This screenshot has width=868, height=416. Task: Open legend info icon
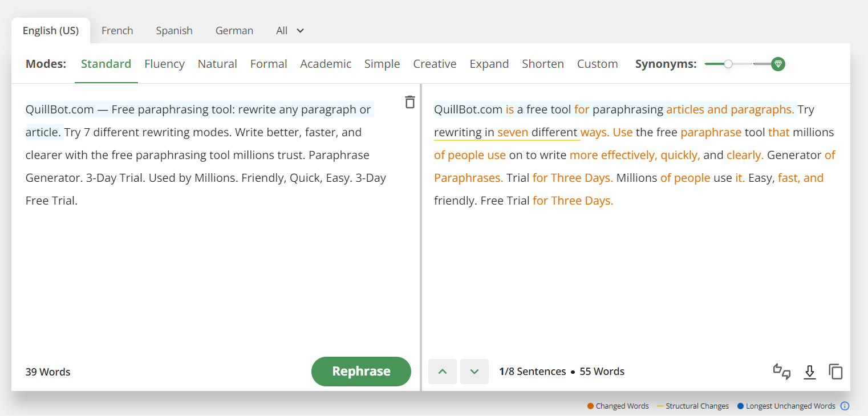[845, 406]
